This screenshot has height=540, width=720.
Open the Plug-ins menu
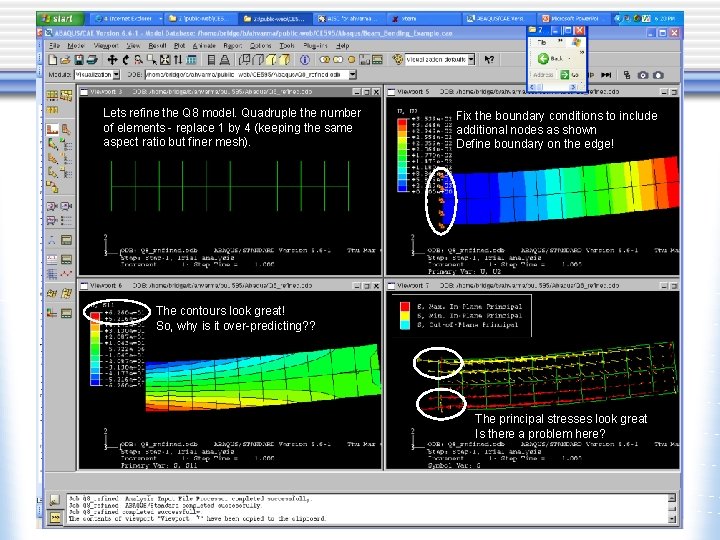tap(315, 45)
